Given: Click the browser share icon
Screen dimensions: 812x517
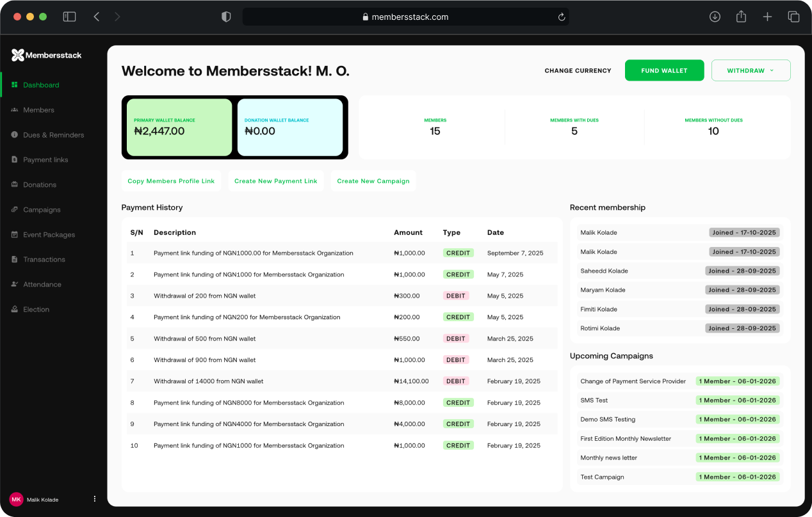Looking at the screenshot, I should (741, 17).
